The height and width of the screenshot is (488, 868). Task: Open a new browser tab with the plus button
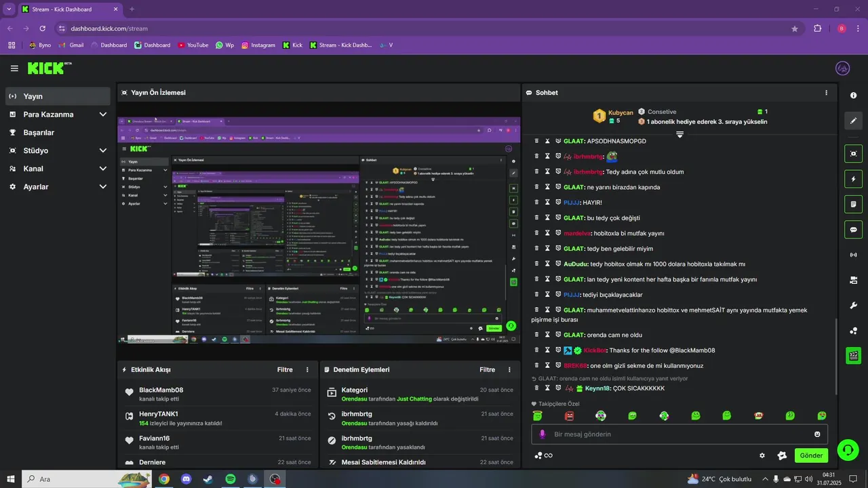pyautogui.click(x=132, y=9)
